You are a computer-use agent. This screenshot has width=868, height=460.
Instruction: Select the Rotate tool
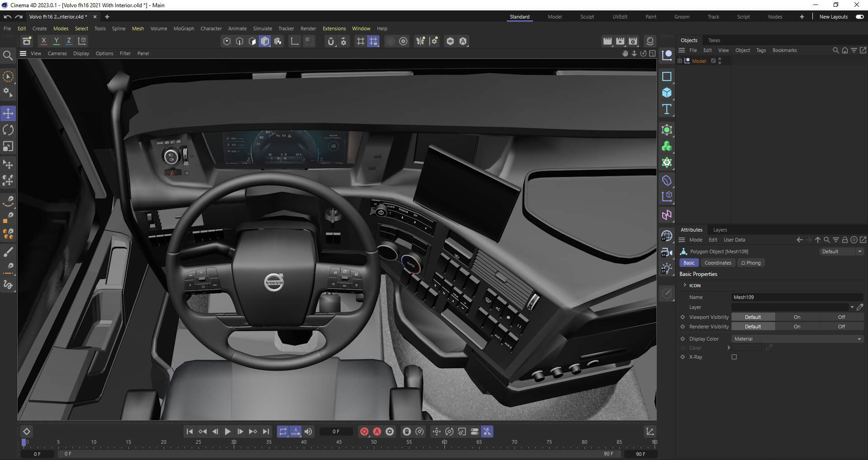point(8,130)
